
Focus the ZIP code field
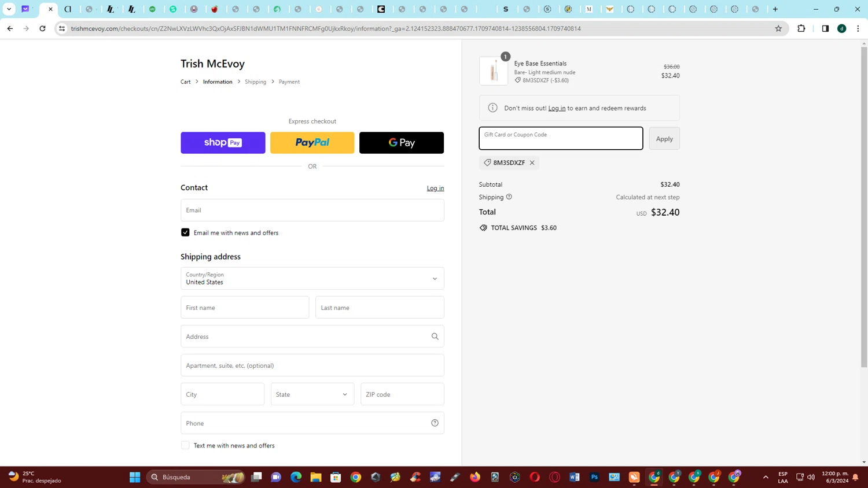tap(402, 394)
